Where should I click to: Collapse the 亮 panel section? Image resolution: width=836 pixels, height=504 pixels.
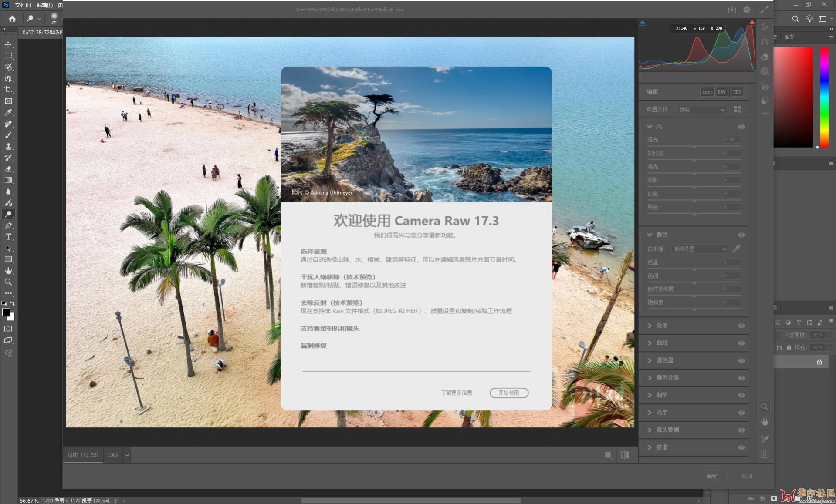pos(650,126)
